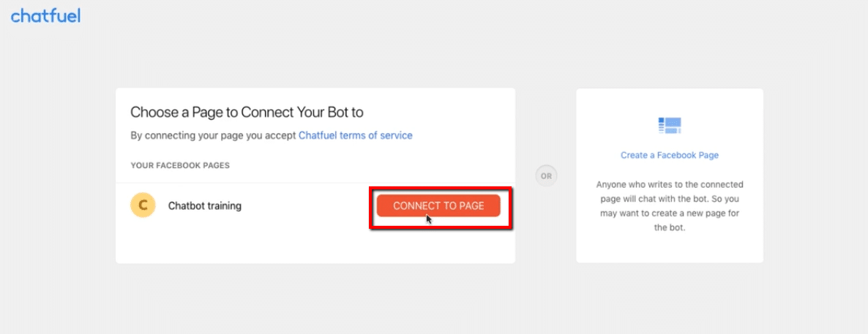868x334 pixels.
Task: Click the Facebook page layout icon
Action: pos(669,126)
